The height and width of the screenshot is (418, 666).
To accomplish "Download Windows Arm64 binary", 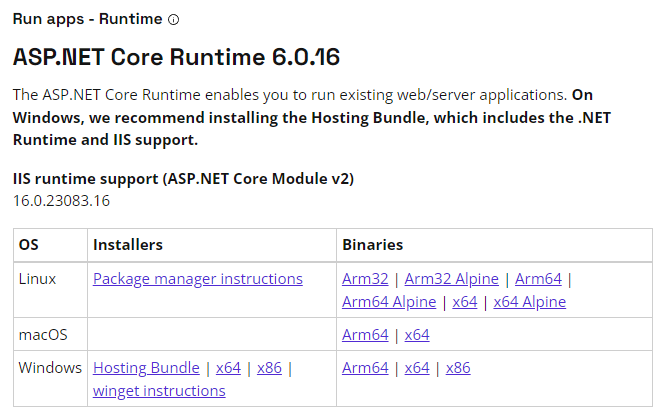I will tap(365, 367).
